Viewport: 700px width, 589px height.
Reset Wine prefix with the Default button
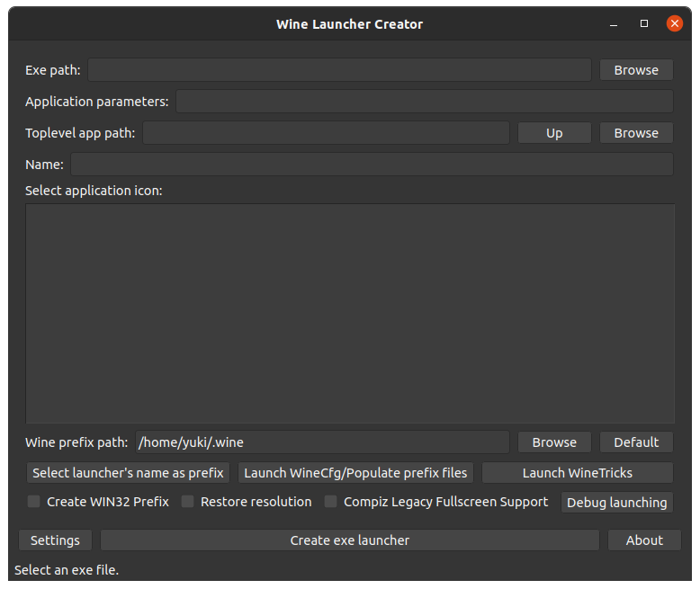636,442
